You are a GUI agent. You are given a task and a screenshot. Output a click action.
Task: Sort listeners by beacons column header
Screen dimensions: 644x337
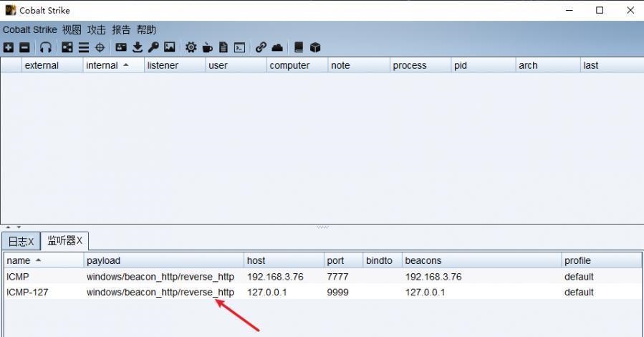coord(482,260)
